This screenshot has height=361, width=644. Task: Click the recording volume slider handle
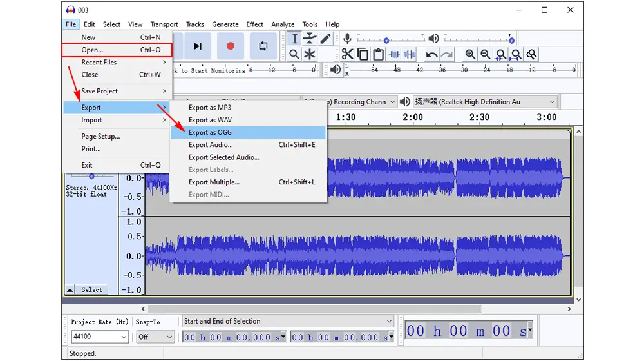coord(386,40)
